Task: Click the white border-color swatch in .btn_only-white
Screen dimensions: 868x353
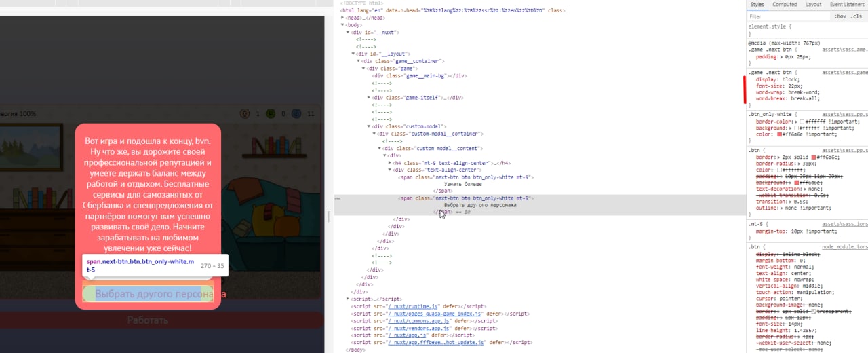Action: click(x=803, y=122)
